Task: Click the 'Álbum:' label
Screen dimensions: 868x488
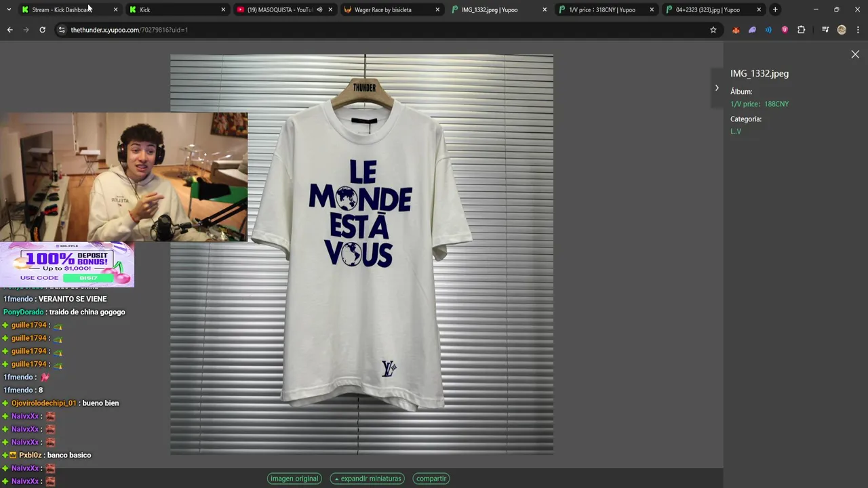Action: pyautogui.click(x=741, y=92)
